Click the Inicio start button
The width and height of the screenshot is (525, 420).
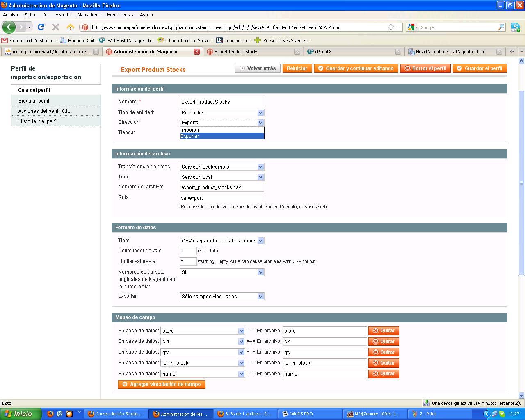[21, 414]
